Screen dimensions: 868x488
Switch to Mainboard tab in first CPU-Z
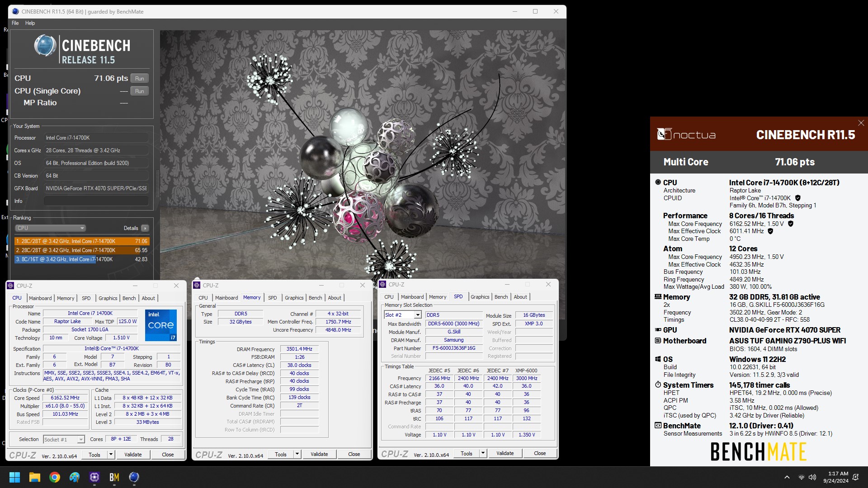[x=40, y=298]
